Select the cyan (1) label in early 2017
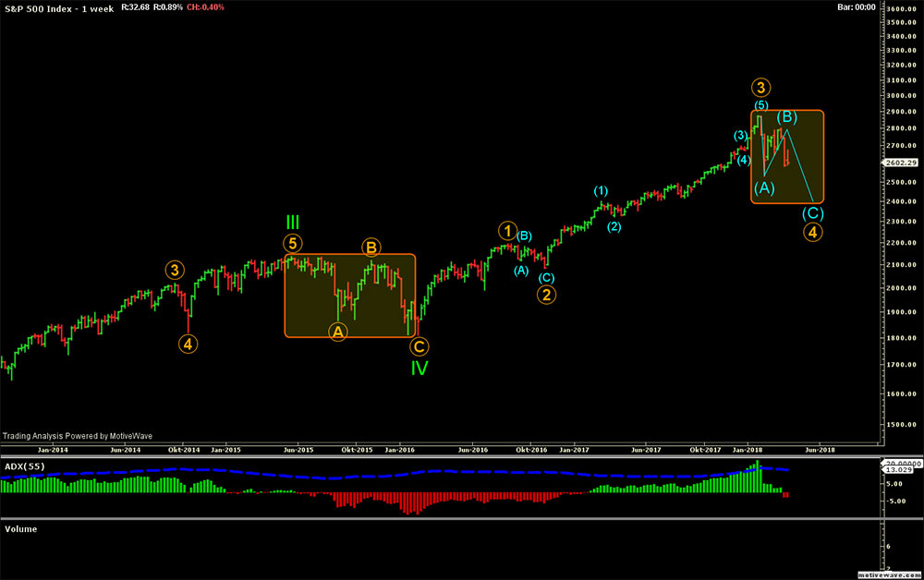This screenshot has width=924, height=580. [601, 191]
